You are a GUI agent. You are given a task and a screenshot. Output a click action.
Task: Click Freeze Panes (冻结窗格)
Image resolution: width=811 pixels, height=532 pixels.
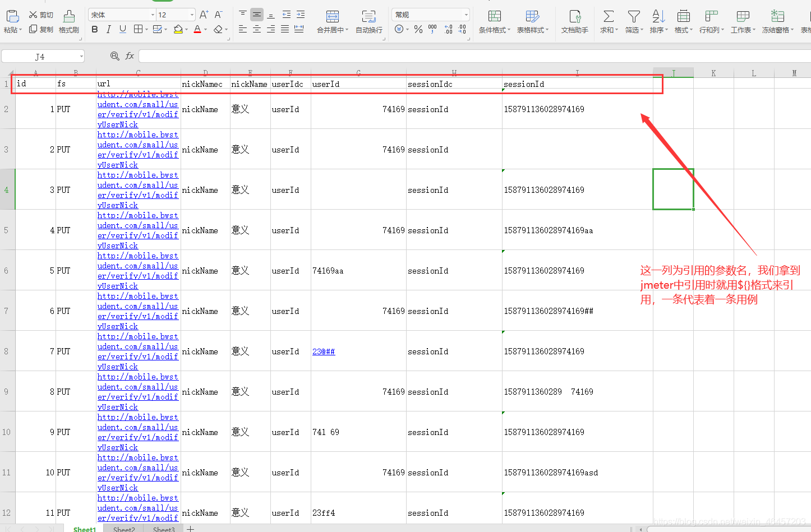coord(778,22)
